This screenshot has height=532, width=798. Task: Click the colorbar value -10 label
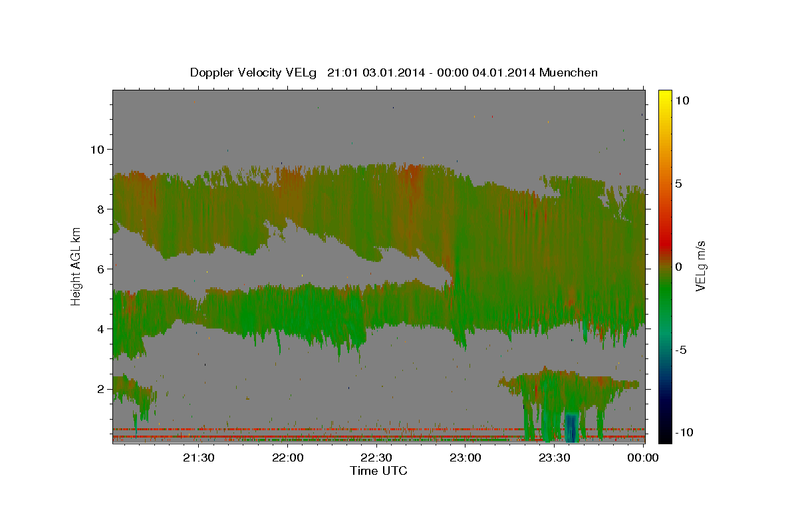tap(684, 433)
